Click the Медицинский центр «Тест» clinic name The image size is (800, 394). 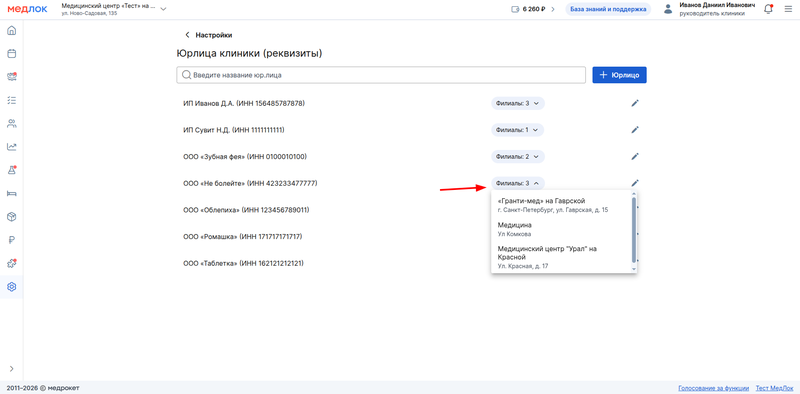[108, 6]
